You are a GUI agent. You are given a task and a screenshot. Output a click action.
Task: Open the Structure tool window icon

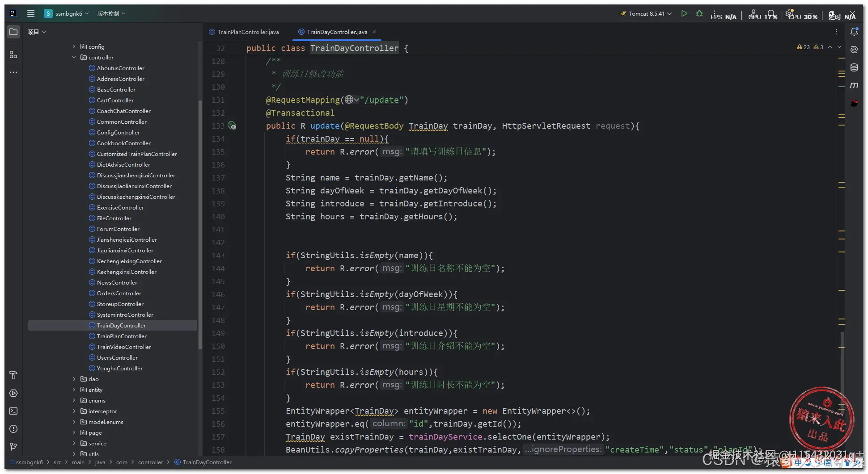[13, 55]
